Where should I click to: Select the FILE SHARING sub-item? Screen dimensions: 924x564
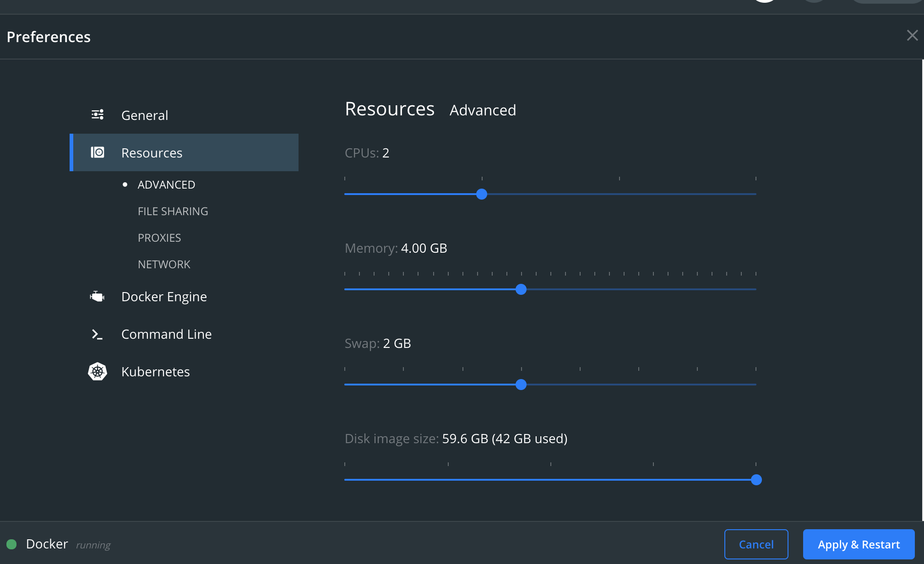click(173, 211)
